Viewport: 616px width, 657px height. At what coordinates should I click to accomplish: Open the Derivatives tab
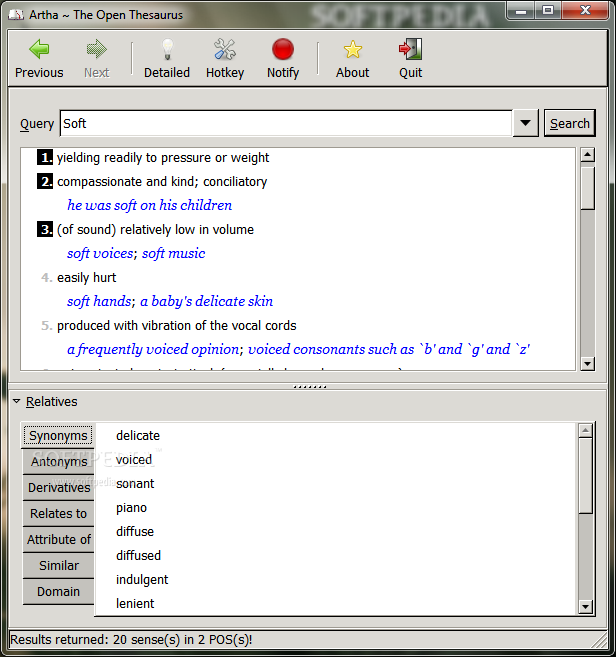tap(59, 487)
